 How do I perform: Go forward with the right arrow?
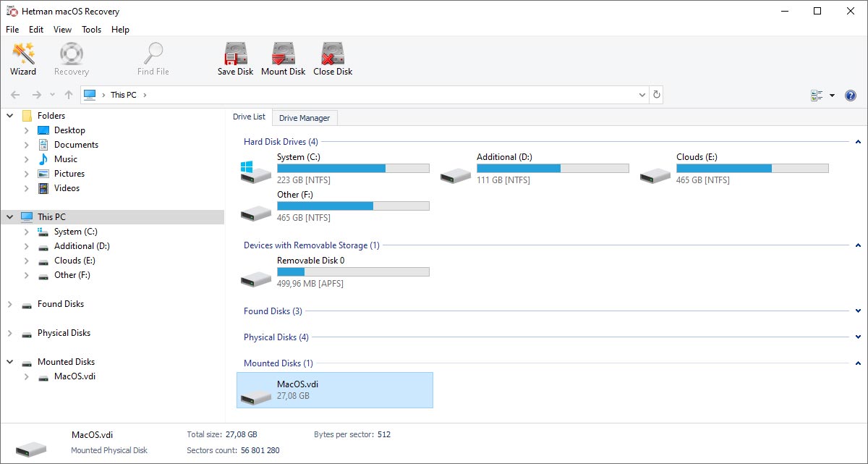pos(36,95)
